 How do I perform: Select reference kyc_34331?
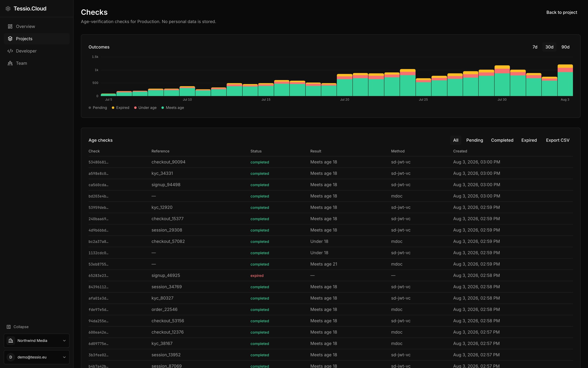tap(162, 173)
